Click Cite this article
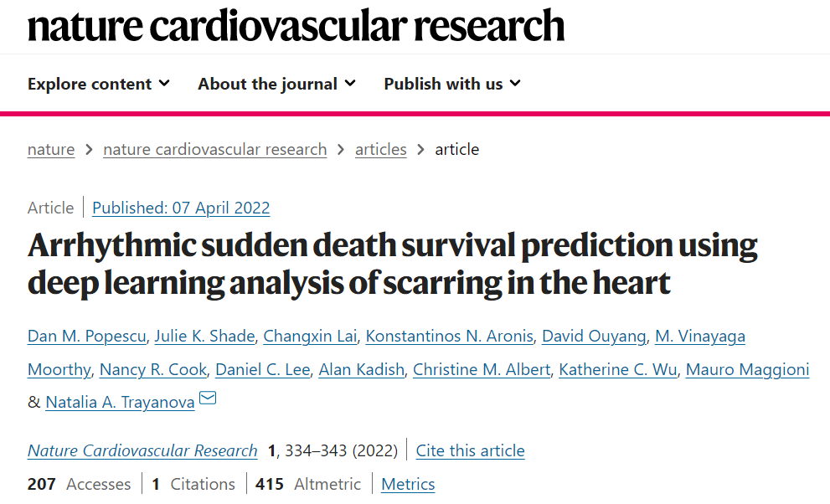This screenshot has width=830, height=504. (x=470, y=450)
